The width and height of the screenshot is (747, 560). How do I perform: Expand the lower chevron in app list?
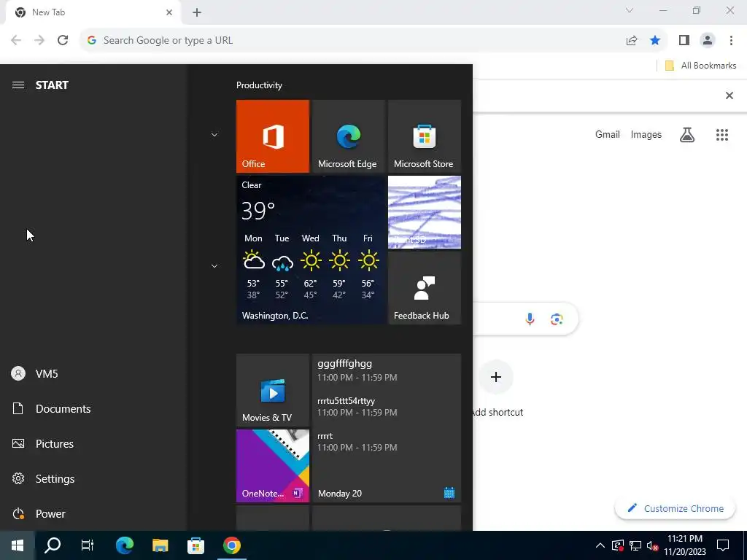tap(214, 266)
